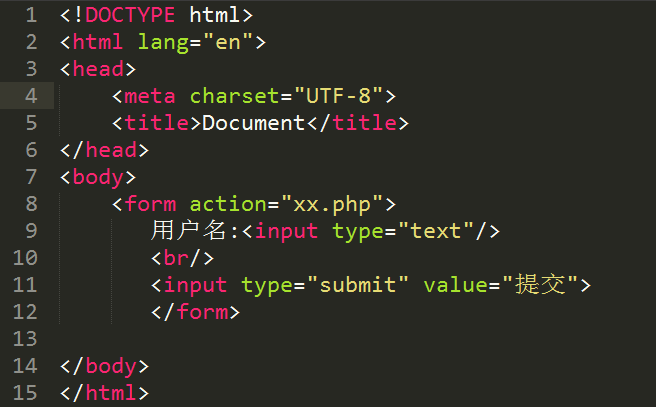The image size is (656, 407).
Task: Click the "submit" type value
Action: (x=358, y=285)
